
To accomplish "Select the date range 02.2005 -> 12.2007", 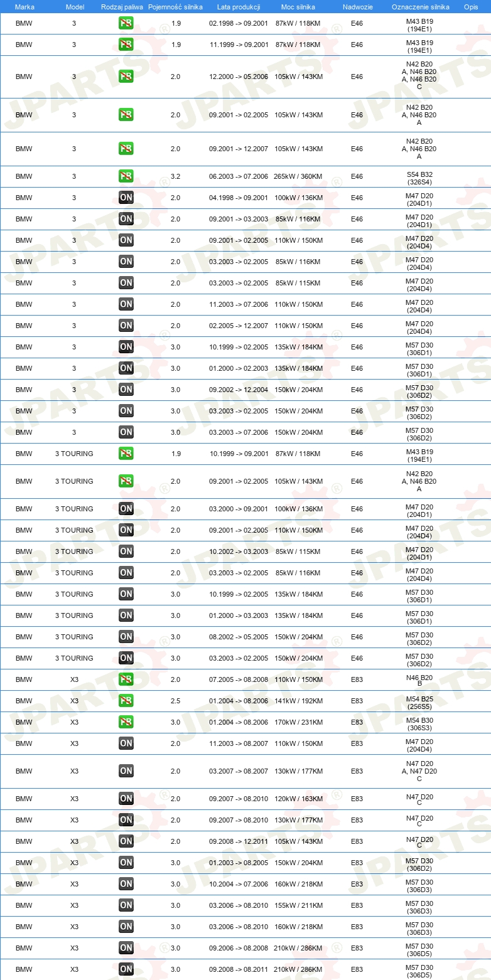I will [239, 326].
